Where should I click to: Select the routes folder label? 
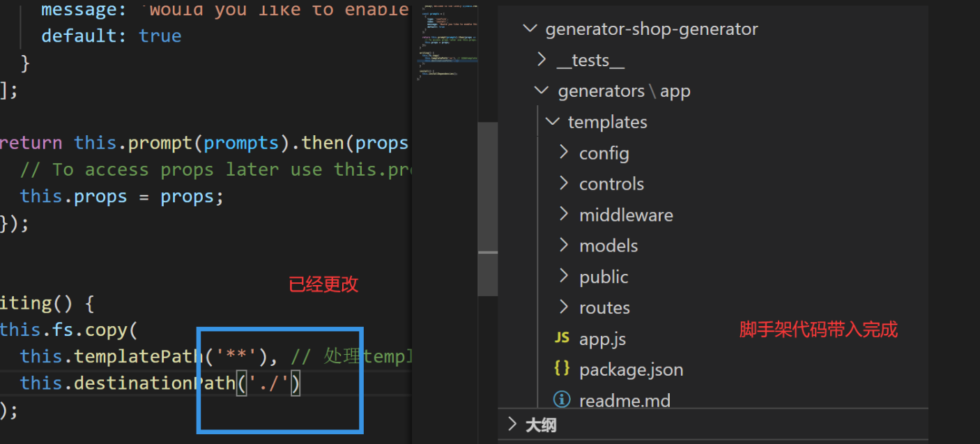click(x=604, y=307)
